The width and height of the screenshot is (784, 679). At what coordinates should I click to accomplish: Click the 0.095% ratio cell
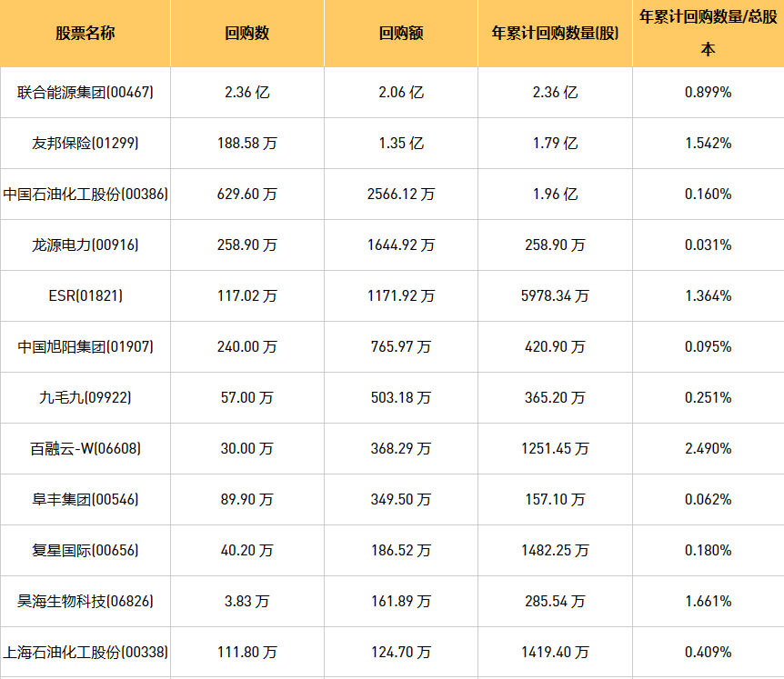708,347
